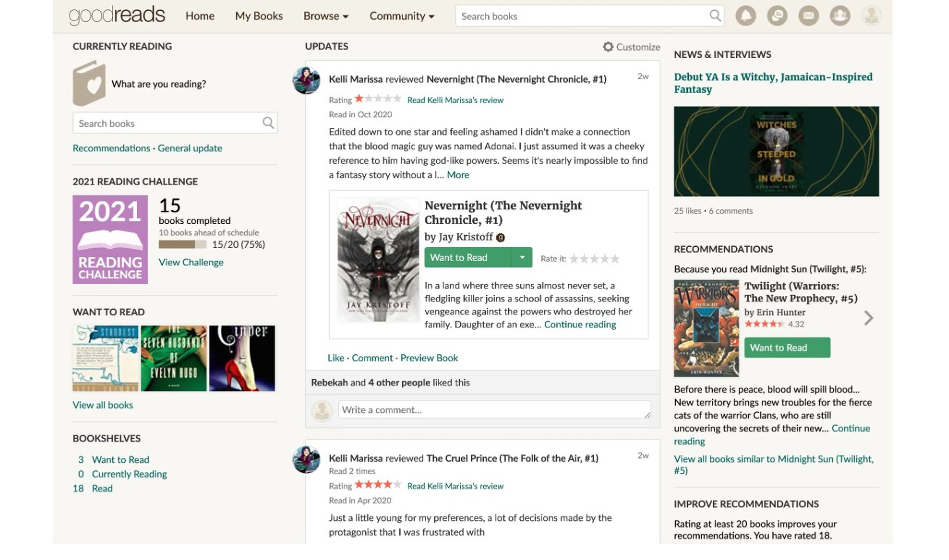
Task: Click the header search magnifier icon
Action: [715, 16]
